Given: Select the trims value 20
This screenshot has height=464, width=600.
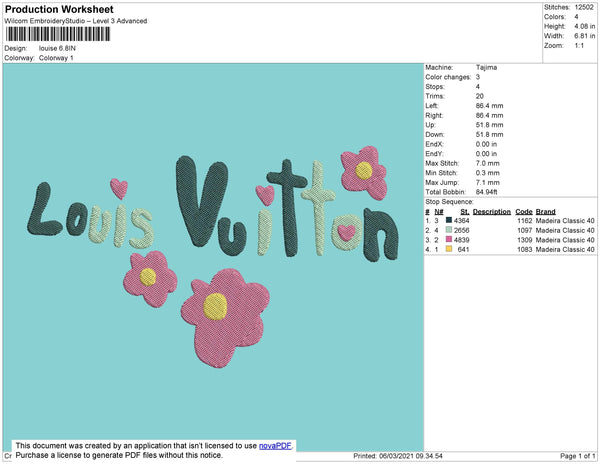Looking at the screenshot, I should point(480,96).
